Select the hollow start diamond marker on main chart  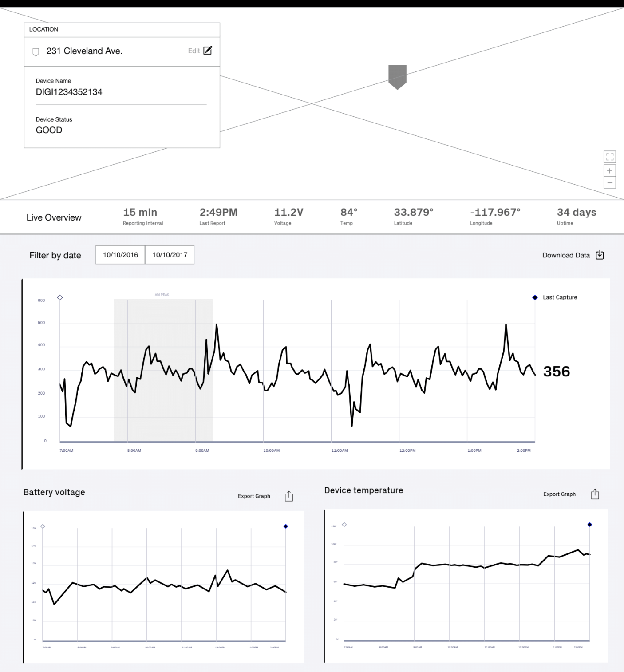(x=60, y=297)
